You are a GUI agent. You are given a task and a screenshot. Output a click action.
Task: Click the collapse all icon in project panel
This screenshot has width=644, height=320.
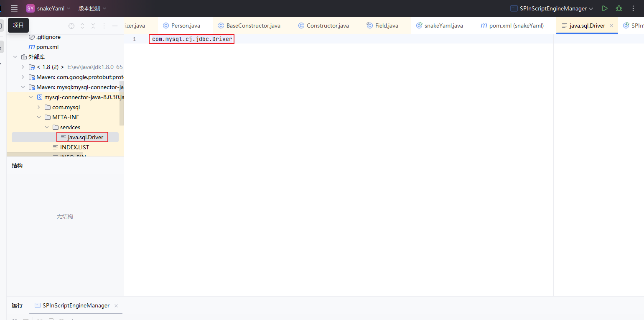[93, 26]
